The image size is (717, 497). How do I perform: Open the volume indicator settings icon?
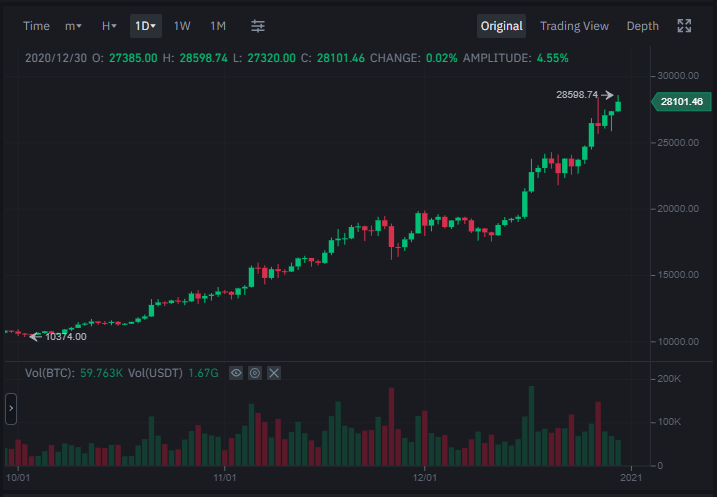tap(255, 373)
